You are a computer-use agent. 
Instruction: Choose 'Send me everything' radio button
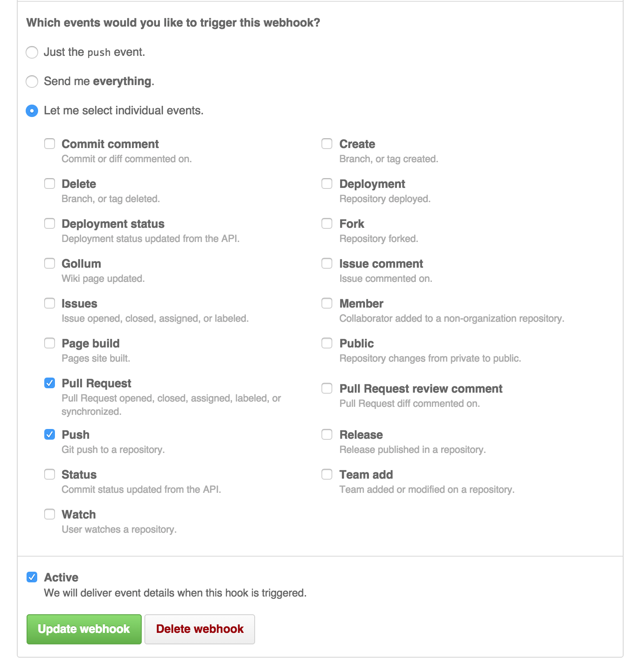[x=31, y=82]
